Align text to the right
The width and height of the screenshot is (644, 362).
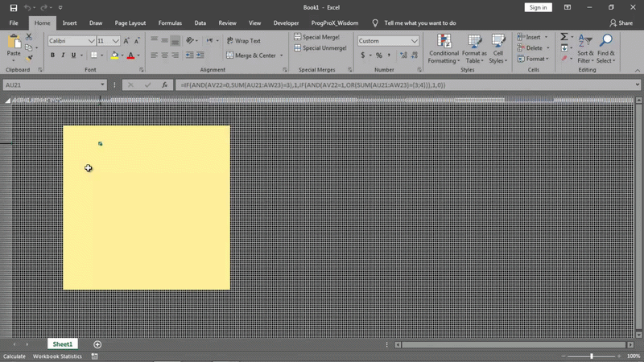point(175,55)
